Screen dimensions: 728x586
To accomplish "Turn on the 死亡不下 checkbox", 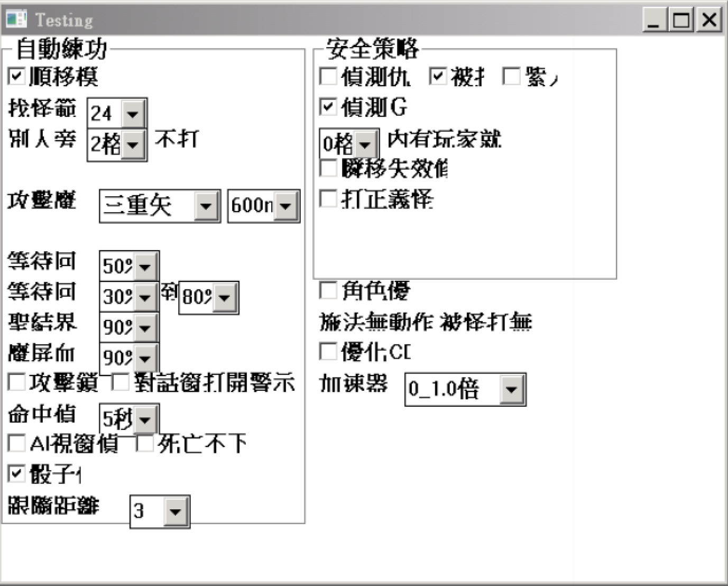I will (144, 443).
